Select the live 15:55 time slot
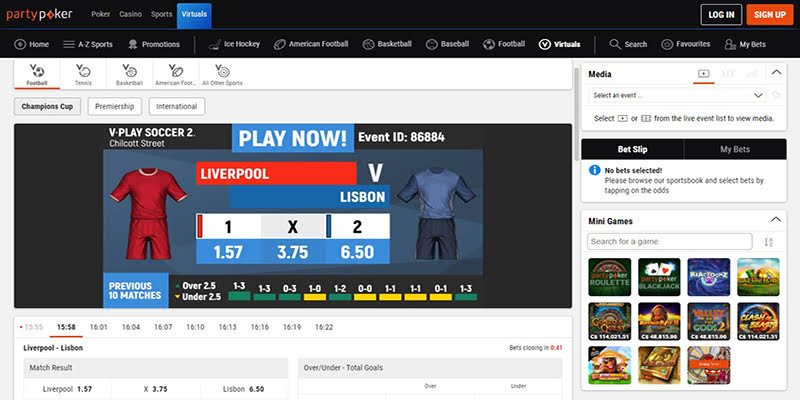 coord(34,327)
